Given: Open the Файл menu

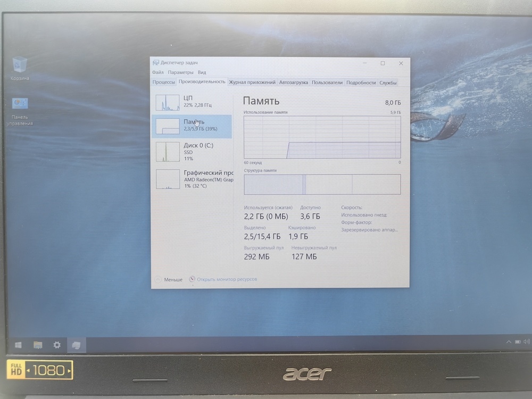Looking at the screenshot, I should click(158, 72).
